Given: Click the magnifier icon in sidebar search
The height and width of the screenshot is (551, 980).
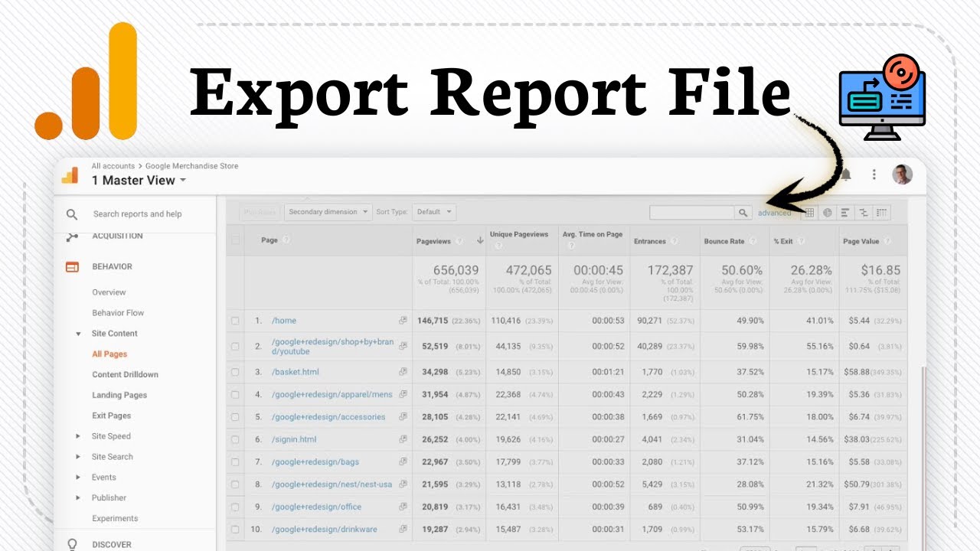Looking at the screenshot, I should click(x=72, y=214).
